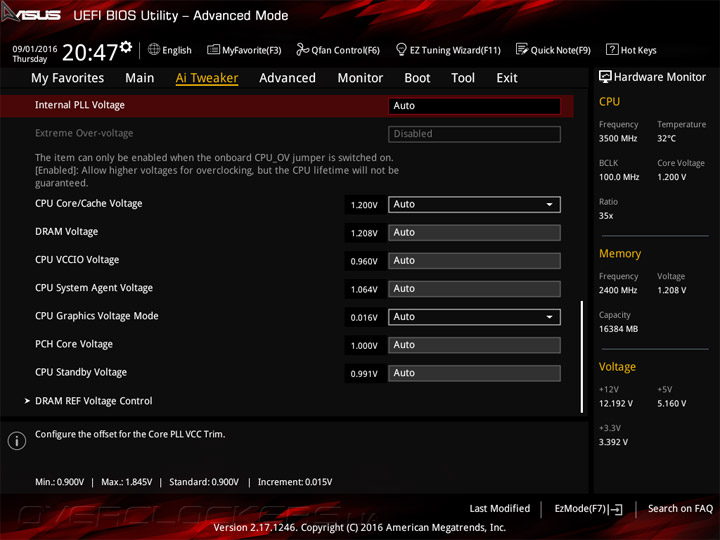
Task: Click the 5.160 V reading
Action: [672, 403]
